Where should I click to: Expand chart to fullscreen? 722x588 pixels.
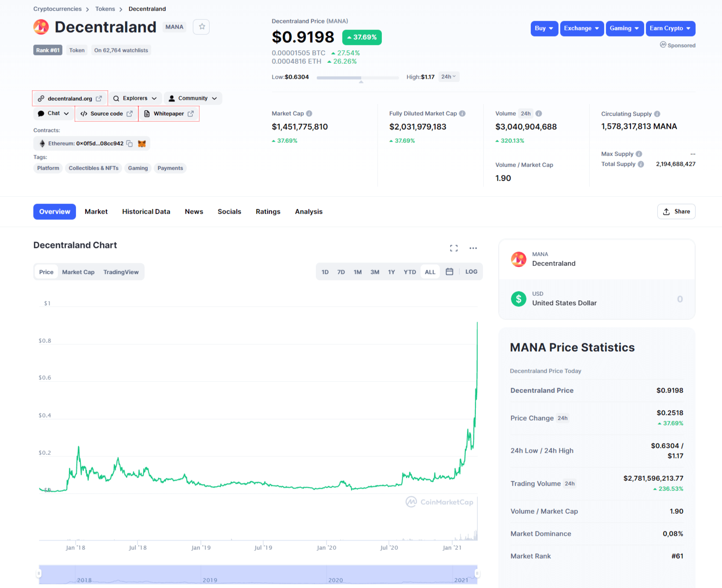click(x=454, y=248)
